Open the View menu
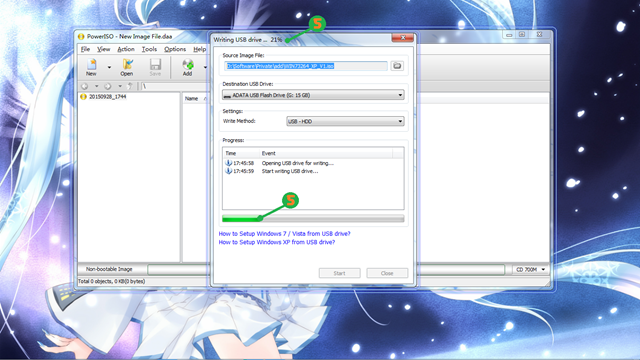The image size is (640, 360). coord(104,49)
